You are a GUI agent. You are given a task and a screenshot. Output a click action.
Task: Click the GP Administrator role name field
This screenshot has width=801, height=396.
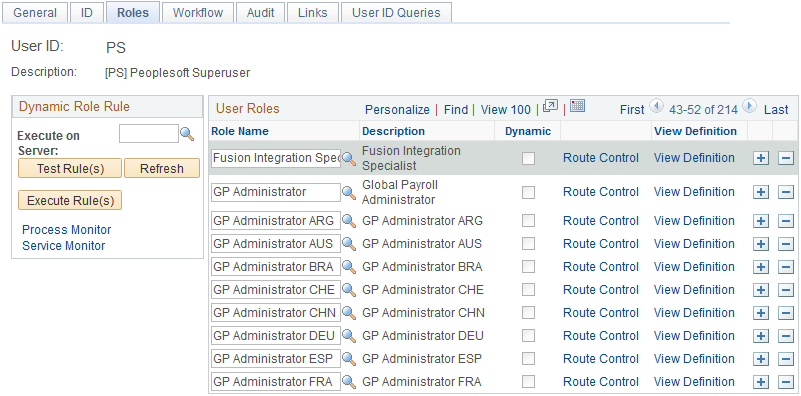click(276, 193)
